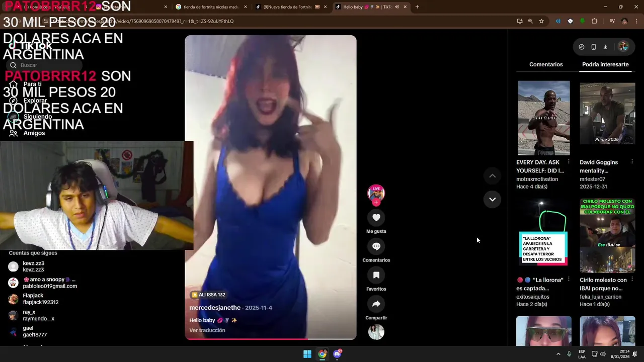Open the spinning music disc avatar
The image size is (644, 362).
[x=376, y=332]
